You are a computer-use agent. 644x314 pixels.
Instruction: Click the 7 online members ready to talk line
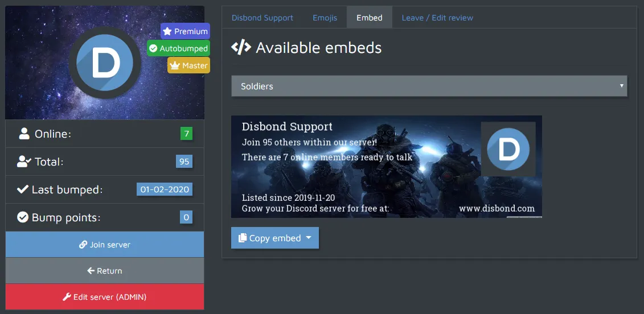tap(327, 157)
